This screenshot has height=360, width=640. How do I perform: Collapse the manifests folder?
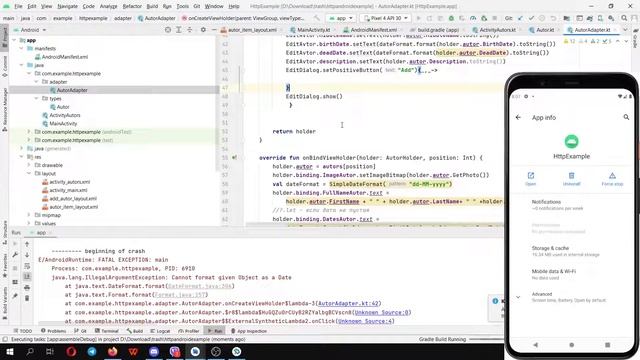(22, 49)
